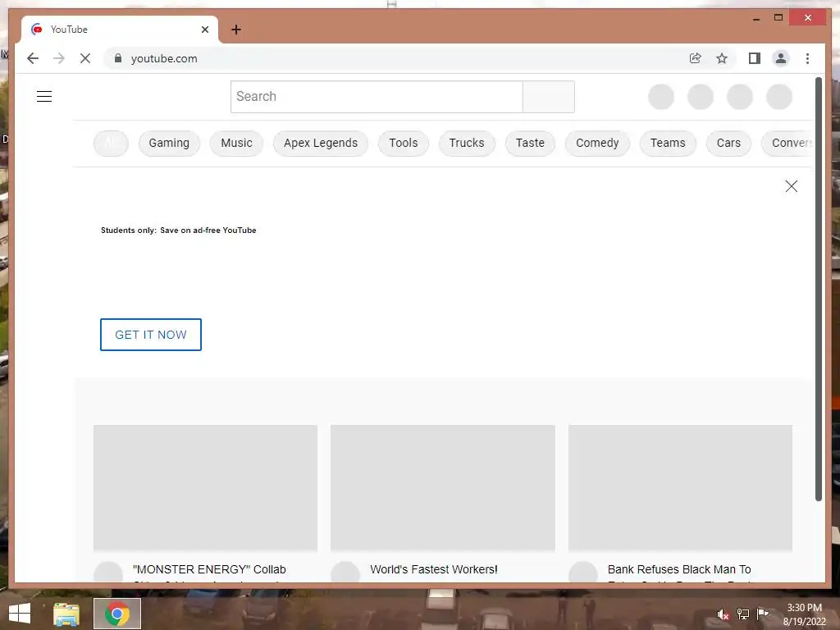Click the youtube.com address bar
This screenshot has height=630, width=840.
(x=396, y=58)
